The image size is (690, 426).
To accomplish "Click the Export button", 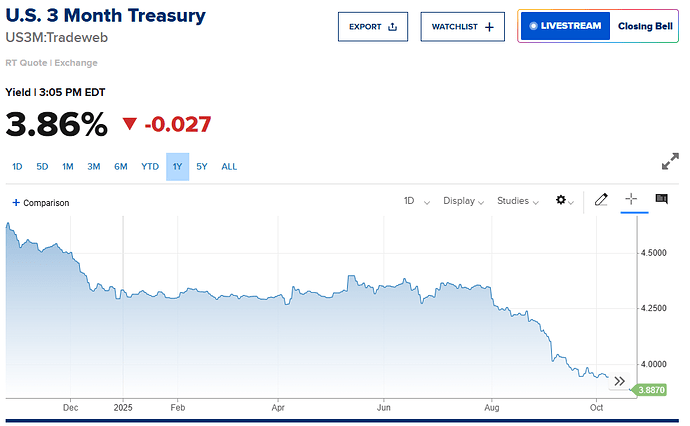I will tap(373, 27).
